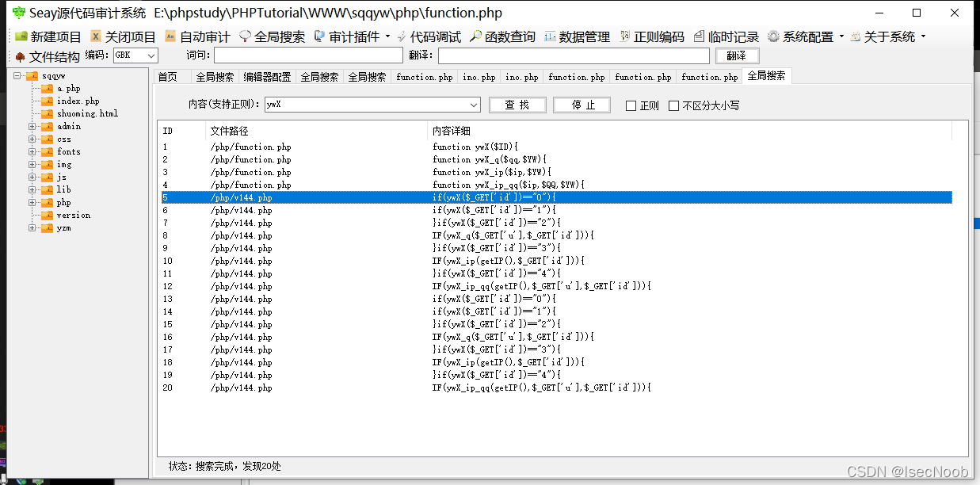Expand the yzm folder node

coord(32,228)
